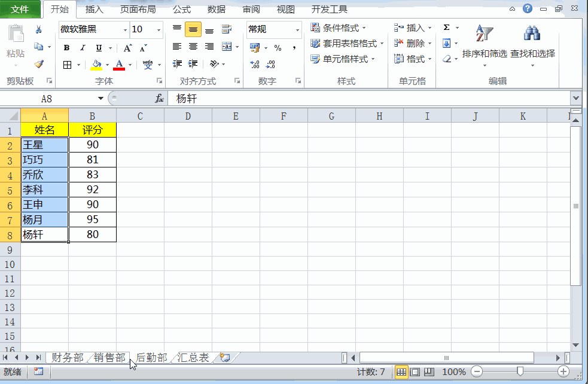Switch to 页面布局 ribbon tab

pos(138,10)
